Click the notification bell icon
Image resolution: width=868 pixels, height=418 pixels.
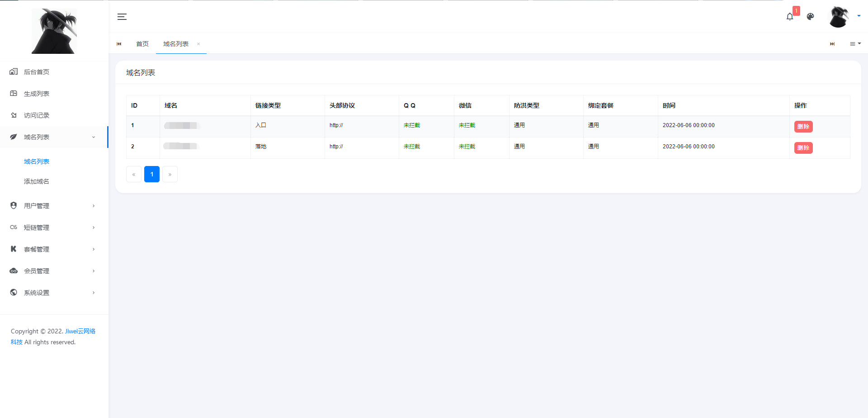point(790,16)
